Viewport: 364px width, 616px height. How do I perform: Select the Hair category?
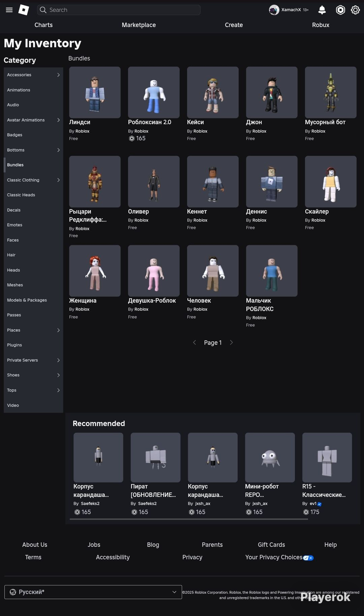pos(33,255)
